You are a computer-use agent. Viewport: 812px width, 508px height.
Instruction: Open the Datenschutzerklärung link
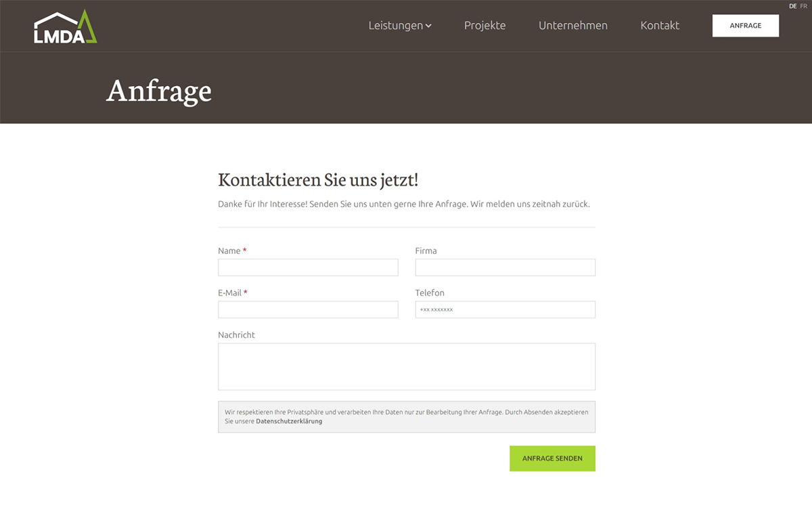pyautogui.click(x=289, y=421)
